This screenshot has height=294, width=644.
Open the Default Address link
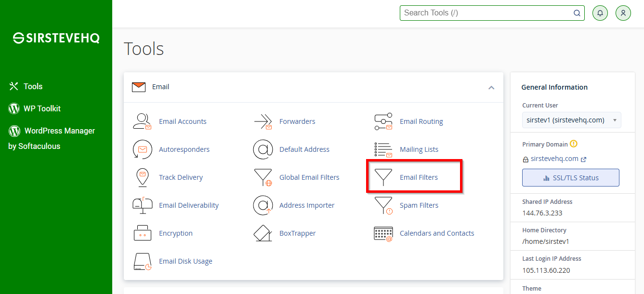pyautogui.click(x=304, y=149)
